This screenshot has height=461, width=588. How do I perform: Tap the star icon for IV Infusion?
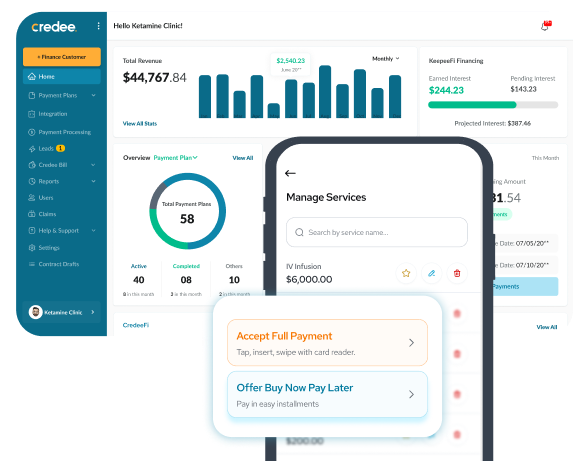coord(406,273)
